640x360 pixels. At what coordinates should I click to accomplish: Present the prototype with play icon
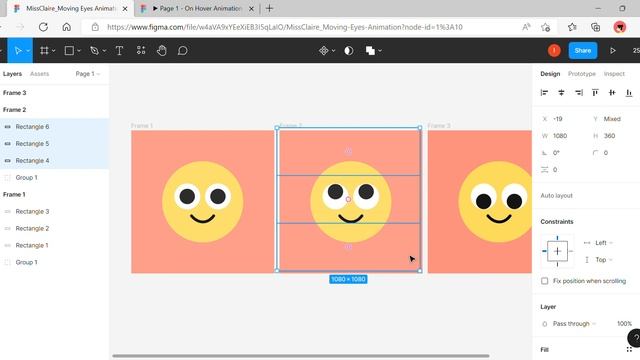coord(613,51)
